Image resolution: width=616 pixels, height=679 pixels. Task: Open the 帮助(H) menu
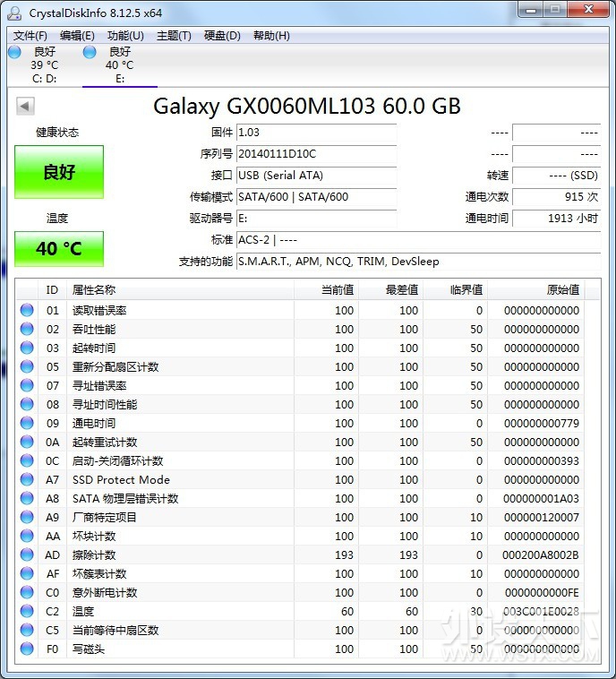(x=271, y=36)
